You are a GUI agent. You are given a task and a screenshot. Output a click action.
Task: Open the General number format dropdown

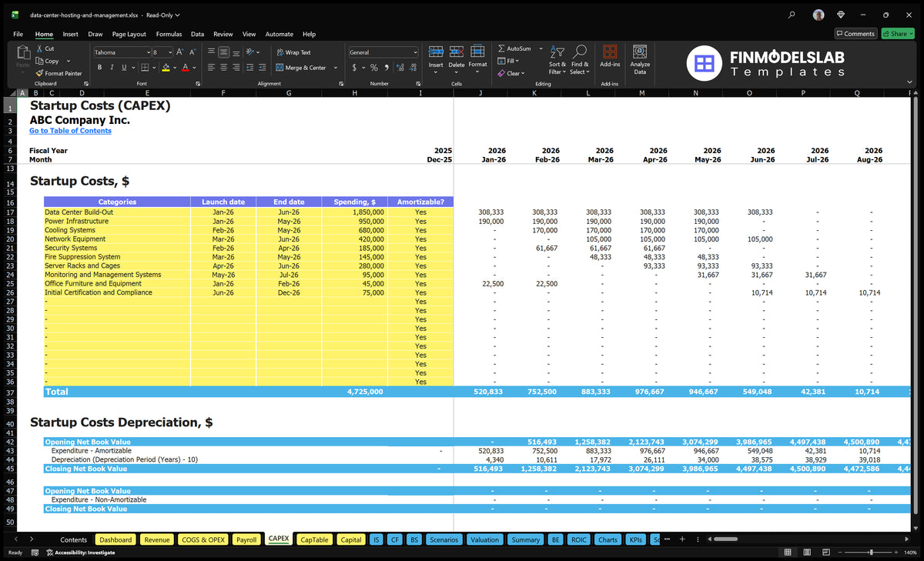[415, 52]
